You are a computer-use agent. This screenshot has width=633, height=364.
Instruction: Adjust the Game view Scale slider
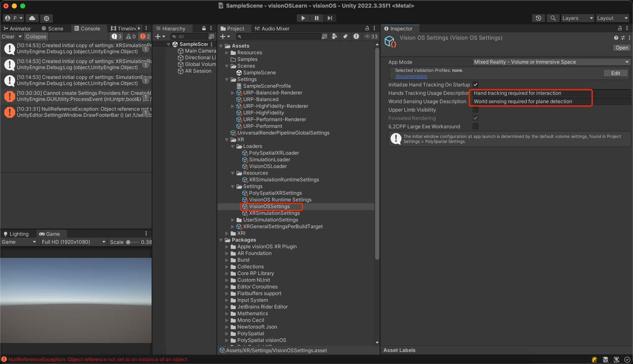click(x=129, y=242)
